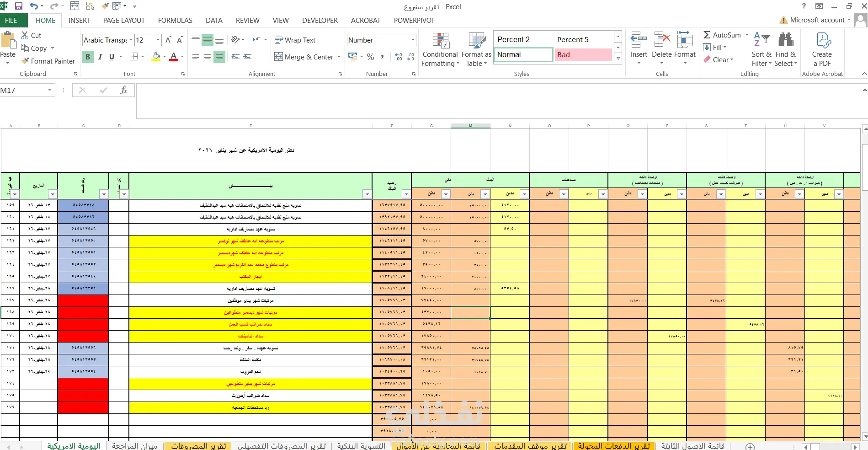Image resolution: width=868 pixels, height=450 pixels.
Task: Click the Percent Style icon
Action: (x=371, y=57)
